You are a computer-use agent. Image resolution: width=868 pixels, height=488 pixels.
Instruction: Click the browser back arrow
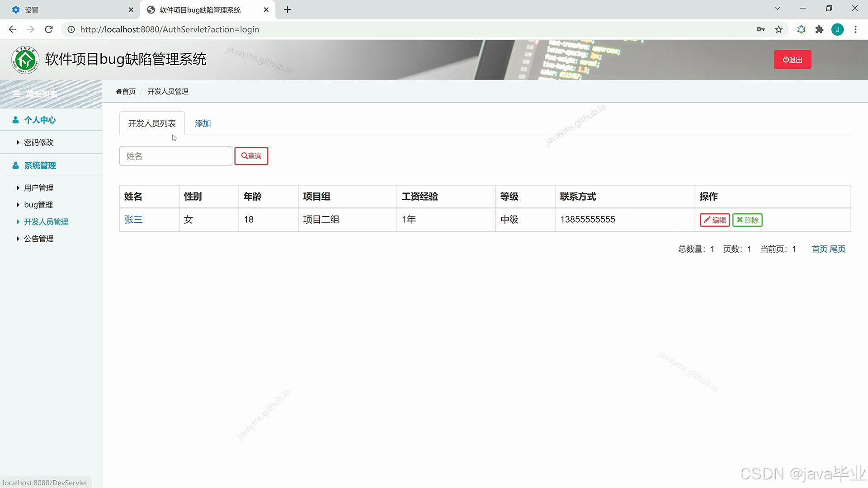click(12, 29)
